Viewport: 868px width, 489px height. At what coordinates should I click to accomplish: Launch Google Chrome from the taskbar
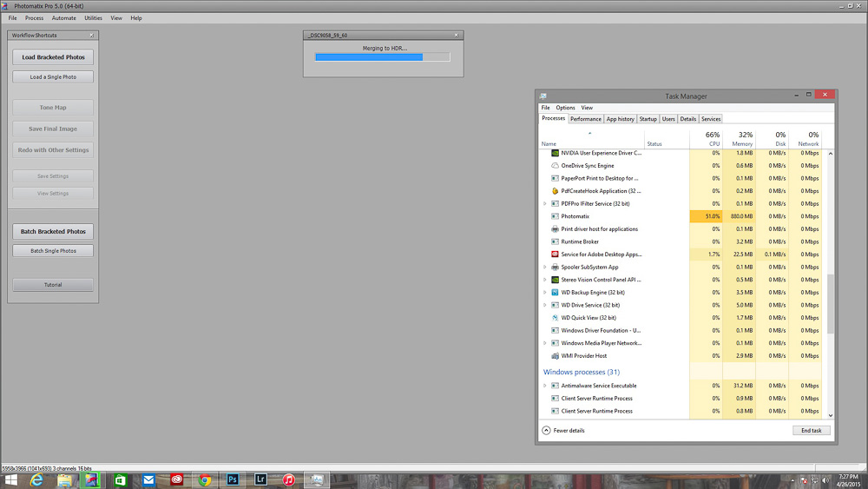(205, 479)
